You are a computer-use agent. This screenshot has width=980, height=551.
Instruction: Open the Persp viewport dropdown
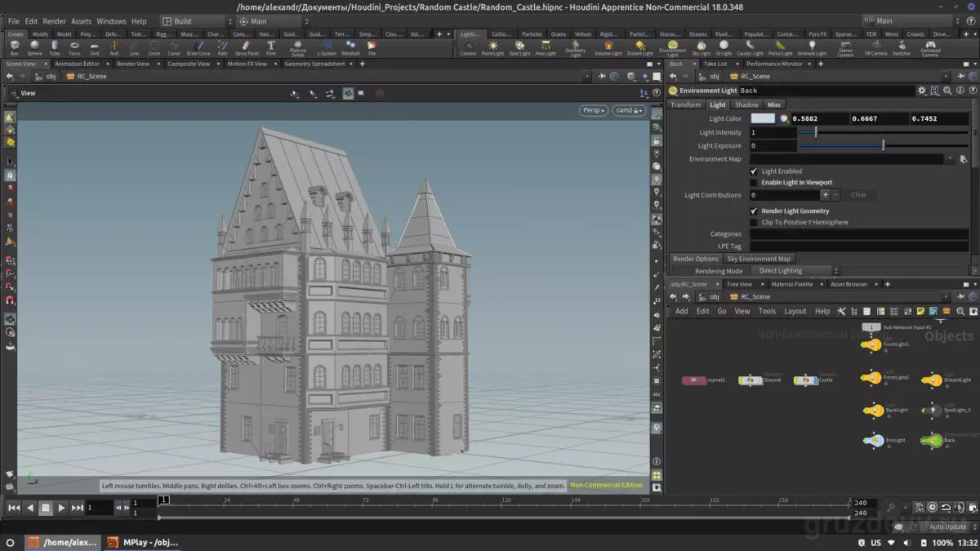click(594, 110)
